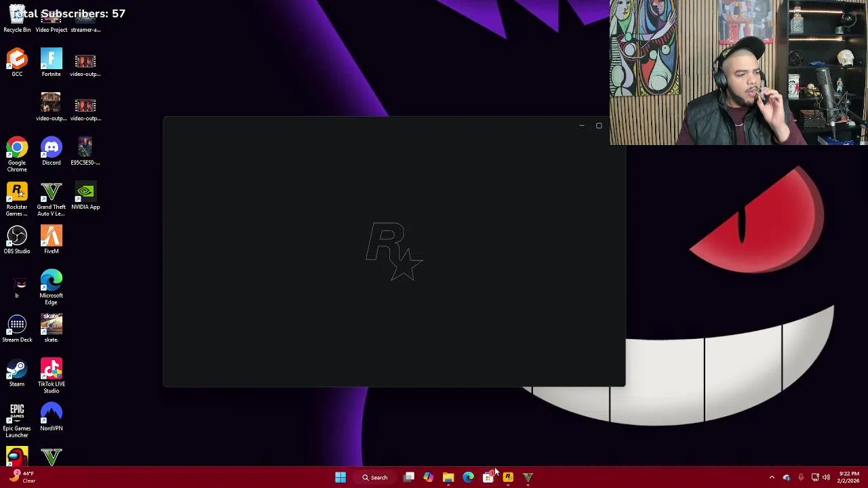The height and width of the screenshot is (488, 868).
Task: Open Google Chrome desktop shortcut
Action: click(x=17, y=155)
